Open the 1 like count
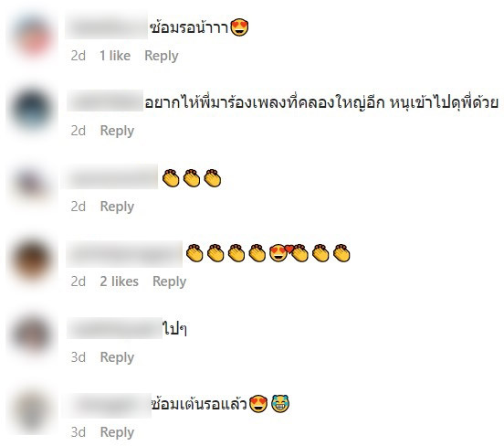The image size is (504, 446). click(x=115, y=56)
